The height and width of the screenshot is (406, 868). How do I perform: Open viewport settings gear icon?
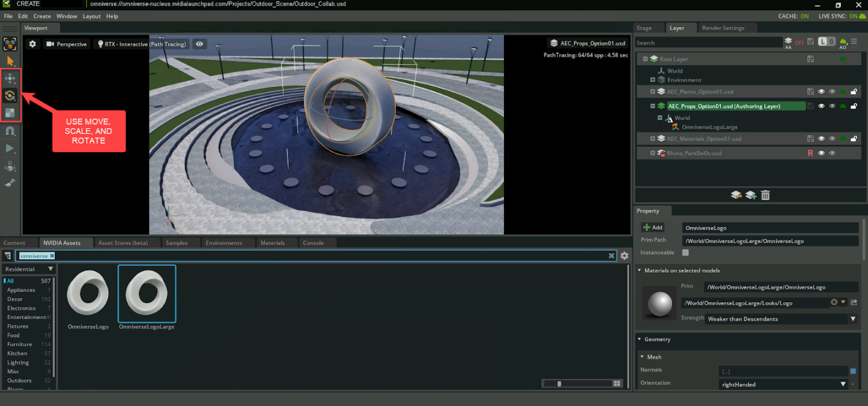click(33, 44)
